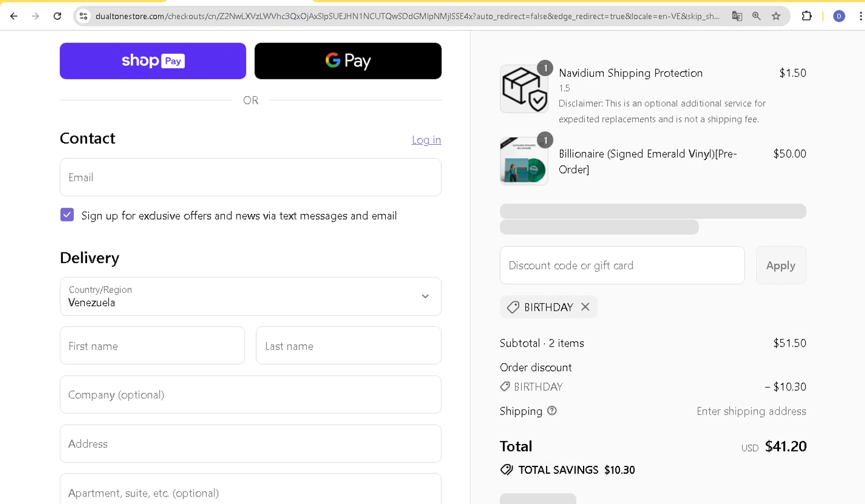Focus the Apartment, suite field

click(x=251, y=489)
